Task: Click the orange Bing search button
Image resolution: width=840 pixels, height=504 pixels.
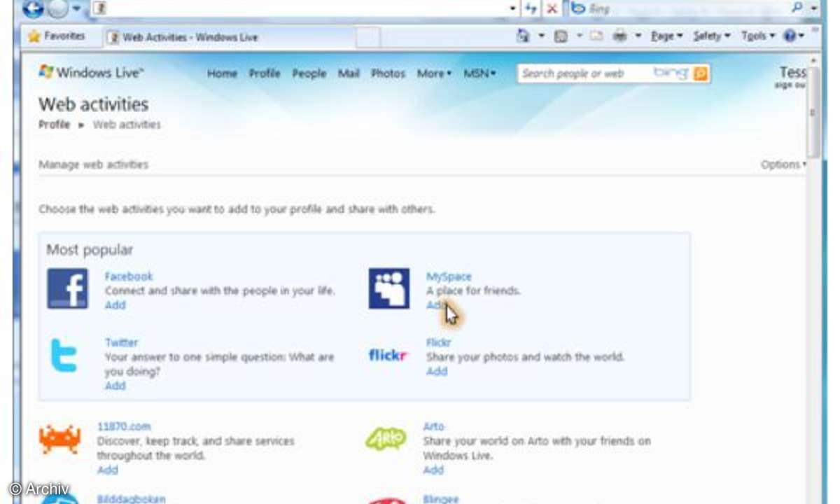Action: pyautogui.click(x=700, y=73)
